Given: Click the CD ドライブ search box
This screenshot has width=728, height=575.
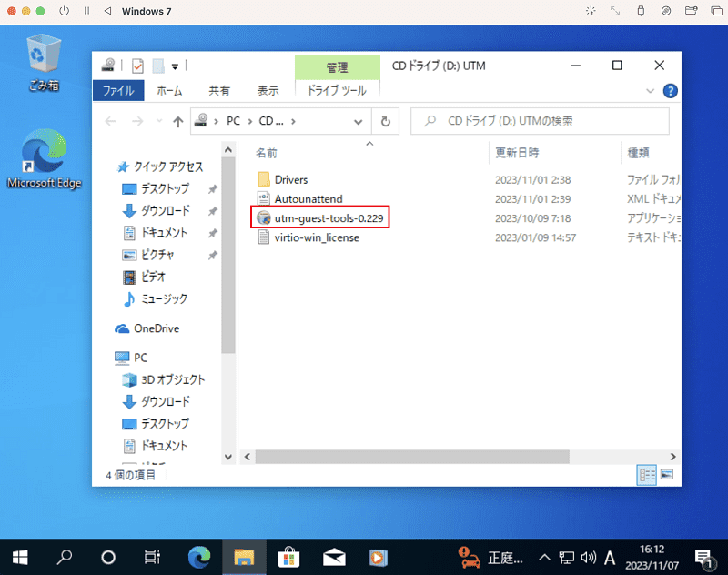Looking at the screenshot, I should pos(540,121).
